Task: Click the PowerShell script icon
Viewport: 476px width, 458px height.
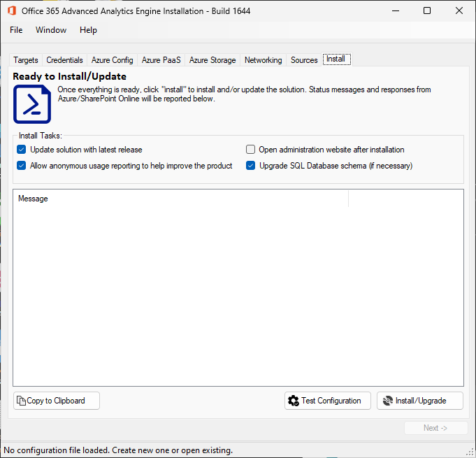Action: click(32, 104)
